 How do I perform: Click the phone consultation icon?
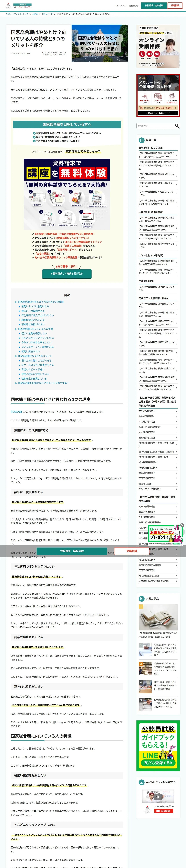click(142, 54)
